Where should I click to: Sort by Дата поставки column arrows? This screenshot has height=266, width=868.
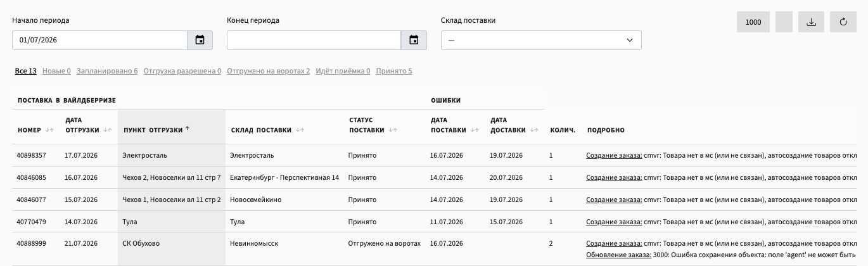coord(474,130)
